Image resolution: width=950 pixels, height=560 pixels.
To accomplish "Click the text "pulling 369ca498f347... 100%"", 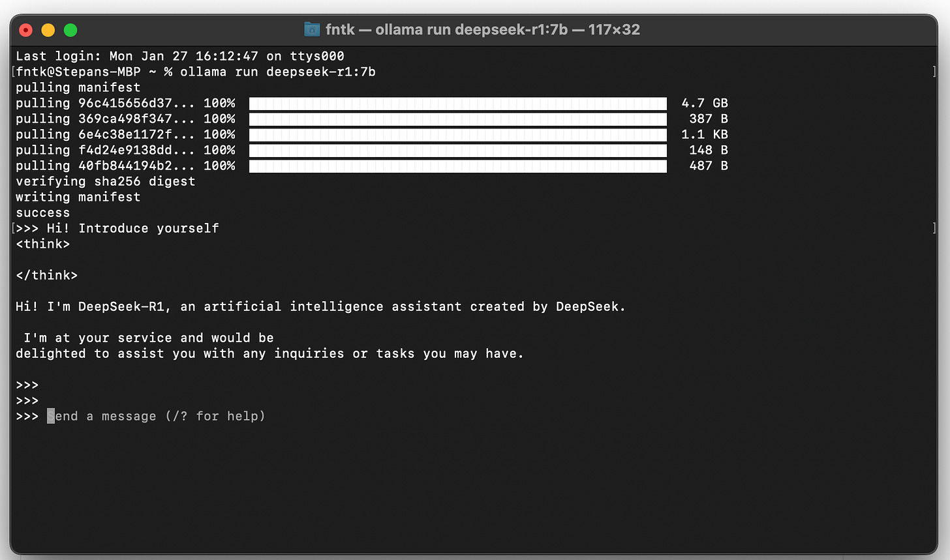I will pos(125,119).
